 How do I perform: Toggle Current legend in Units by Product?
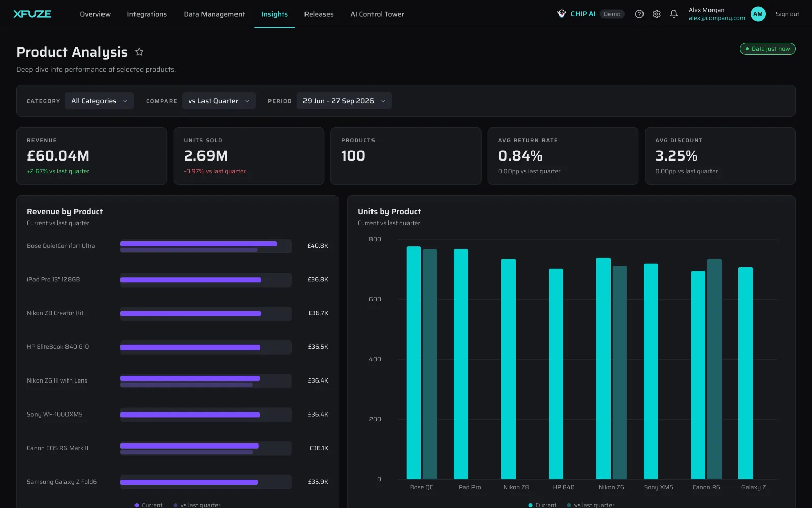point(542,505)
